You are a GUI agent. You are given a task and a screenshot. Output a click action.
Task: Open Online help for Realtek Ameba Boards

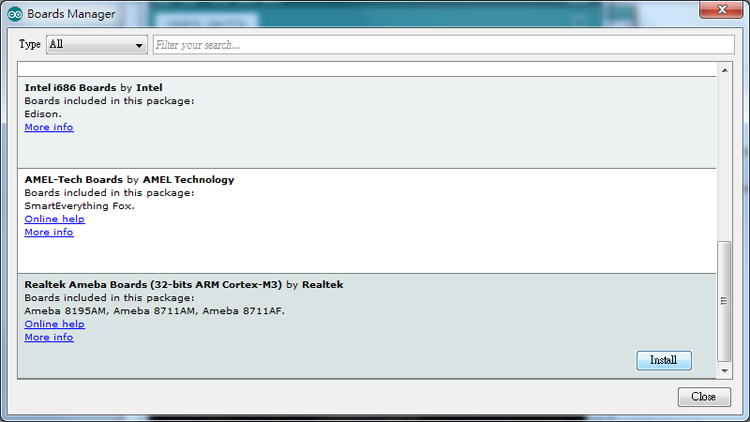54,324
